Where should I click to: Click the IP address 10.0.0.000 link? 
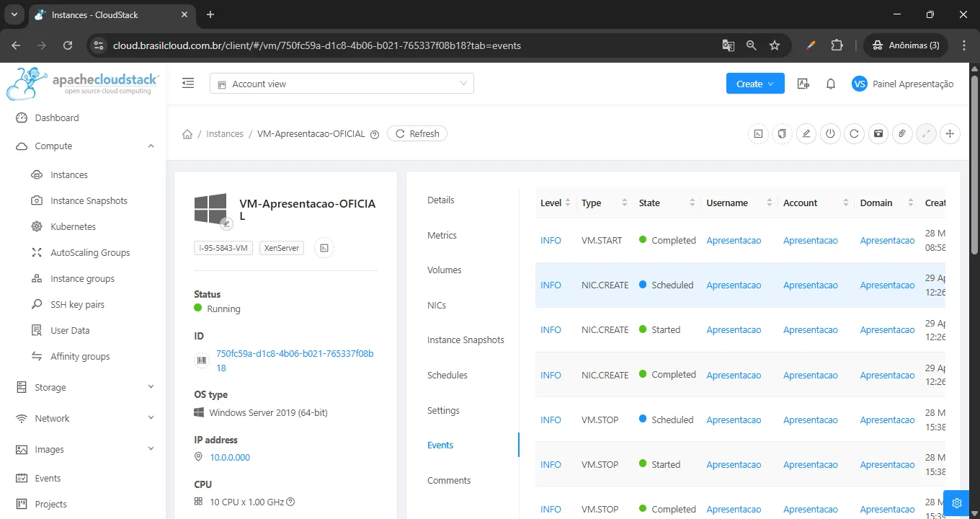click(x=230, y=458)
